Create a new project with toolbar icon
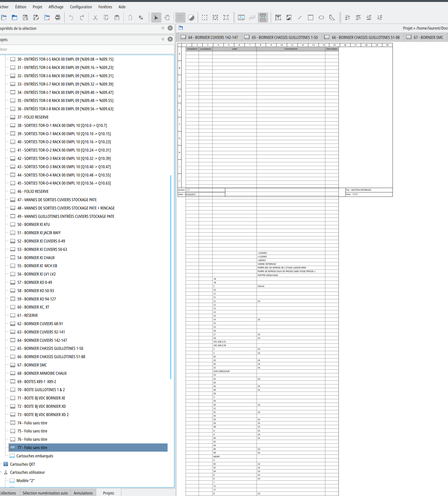Screen dimensions: 448x496 coord(4,17)
